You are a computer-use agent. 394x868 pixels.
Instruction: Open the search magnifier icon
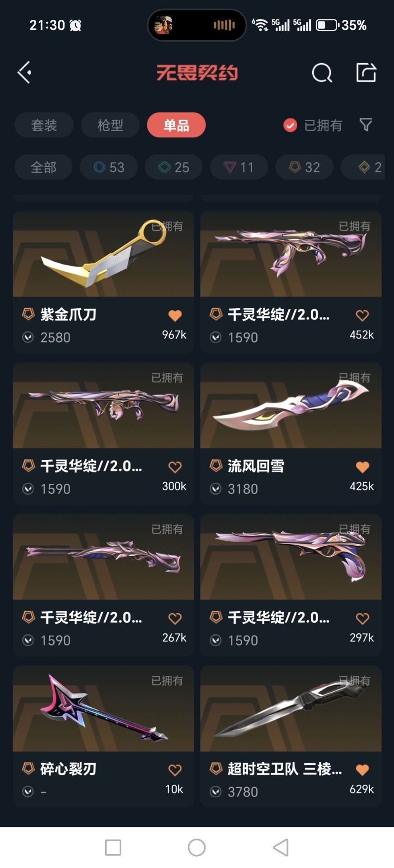pos(322,73)
